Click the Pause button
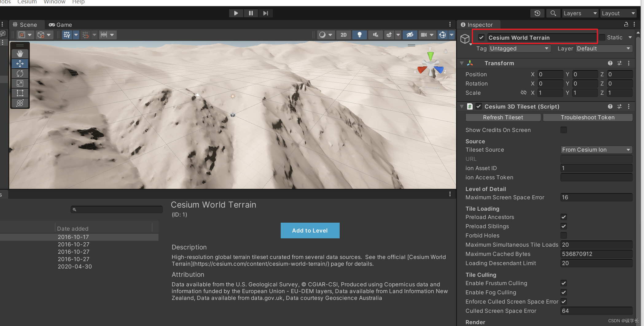This screenshot has height=326, width=644. (251, 13)
